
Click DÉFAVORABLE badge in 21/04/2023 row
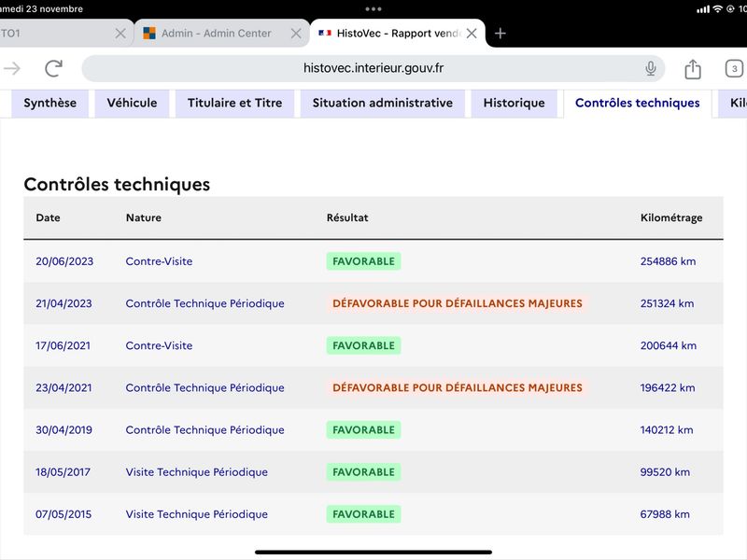pyautogui.click(x=458, y=303)
